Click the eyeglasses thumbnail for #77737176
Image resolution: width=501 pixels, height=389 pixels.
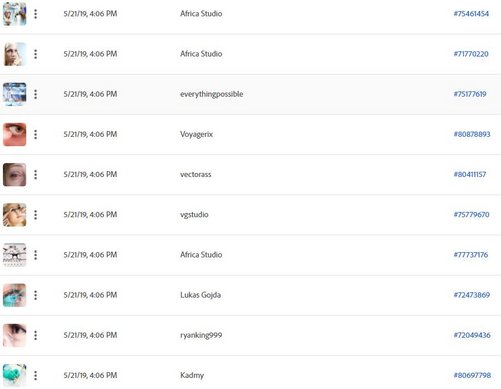click(x=15, y=255)
